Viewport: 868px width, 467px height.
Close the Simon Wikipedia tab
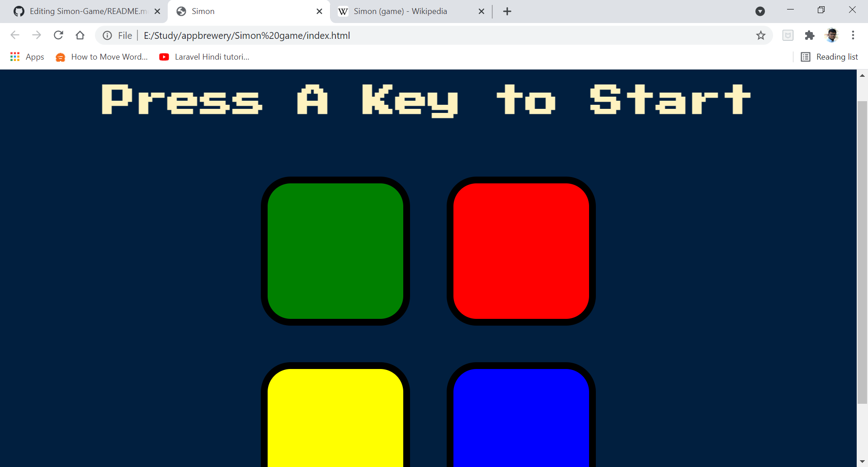tap(481, 11)
